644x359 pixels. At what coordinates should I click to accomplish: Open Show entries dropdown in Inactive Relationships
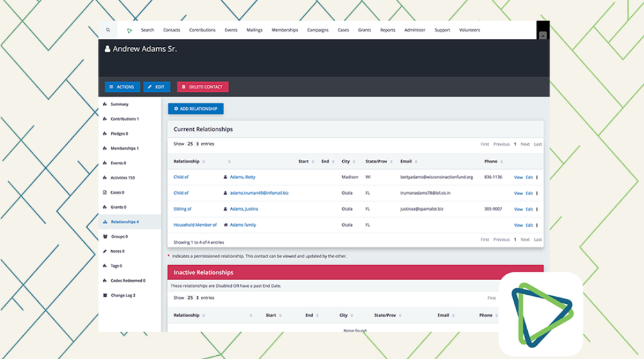[x=192, y=298]
